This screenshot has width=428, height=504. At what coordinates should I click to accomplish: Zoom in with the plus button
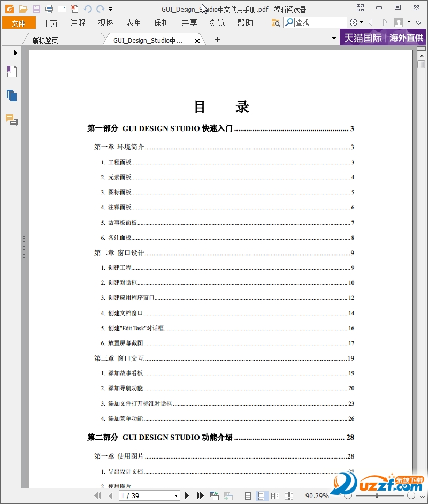tap(411, 495)
